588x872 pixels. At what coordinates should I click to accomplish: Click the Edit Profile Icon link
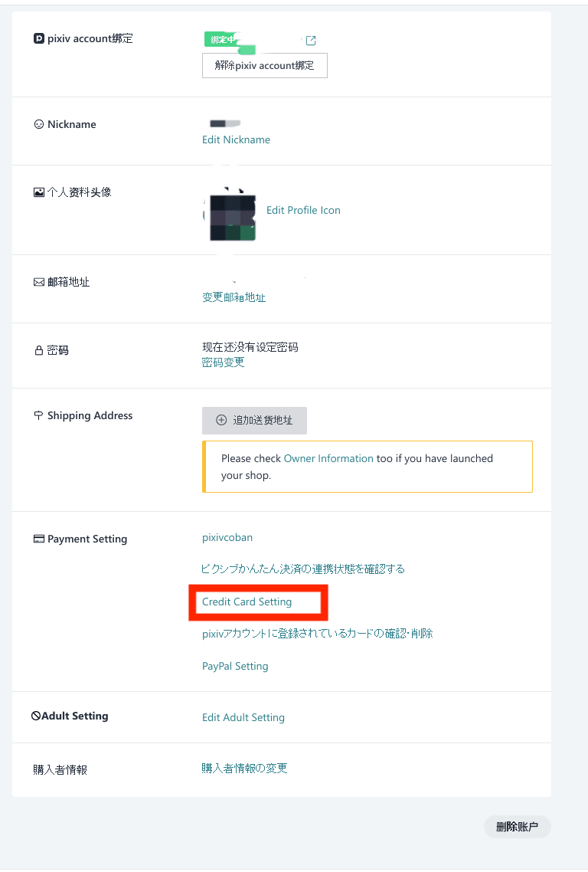[x=303, y=210]
